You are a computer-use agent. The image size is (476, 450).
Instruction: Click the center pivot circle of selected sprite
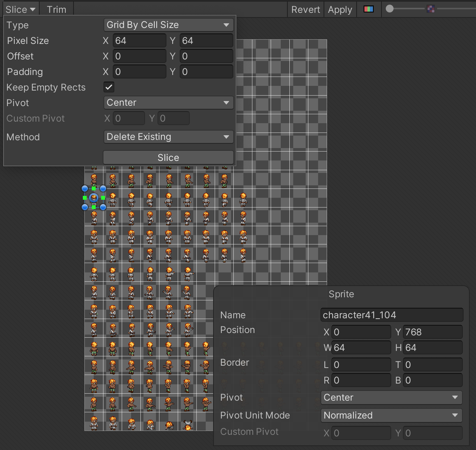click(x=94, y=198)
